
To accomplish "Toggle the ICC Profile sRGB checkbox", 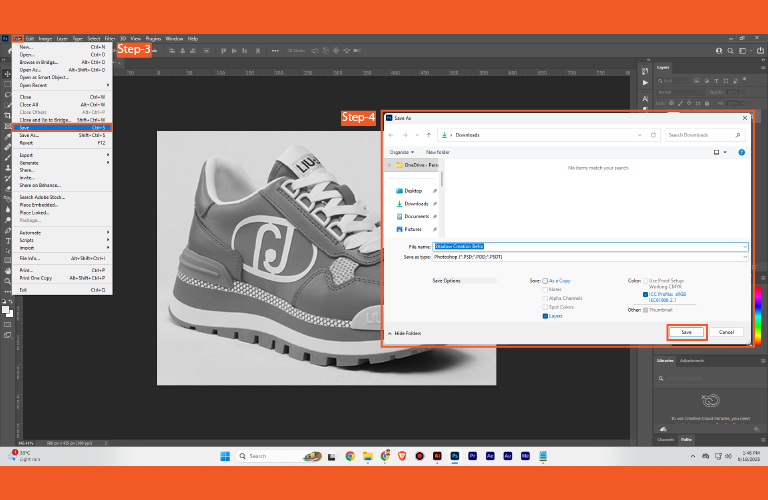I will click(645, 294).
